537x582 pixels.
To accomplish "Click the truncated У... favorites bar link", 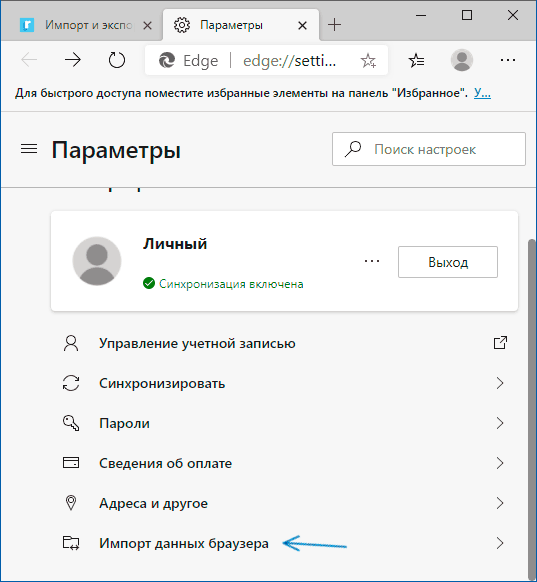I will (482, 93).
